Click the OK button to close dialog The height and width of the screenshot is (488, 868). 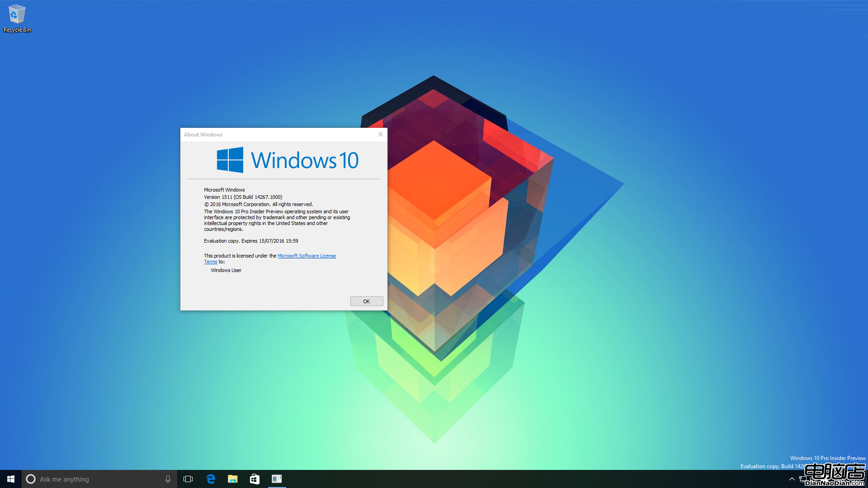coord(366,301)
